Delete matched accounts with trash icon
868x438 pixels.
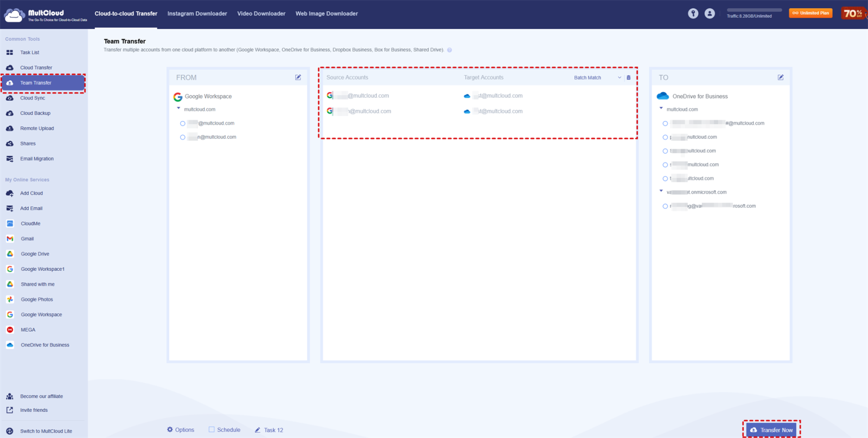[x=629, y=78]
